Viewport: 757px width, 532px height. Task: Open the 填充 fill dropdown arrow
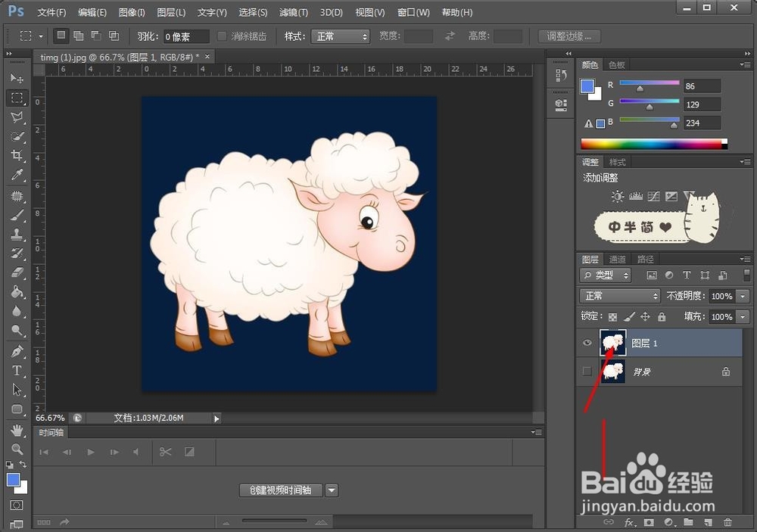tap(743, 317)
